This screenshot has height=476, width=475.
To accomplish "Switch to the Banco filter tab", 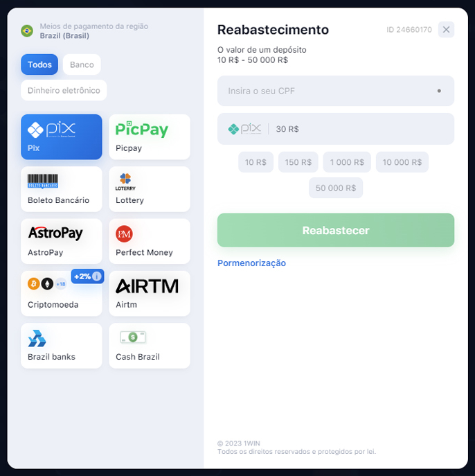I will (82, 64).
